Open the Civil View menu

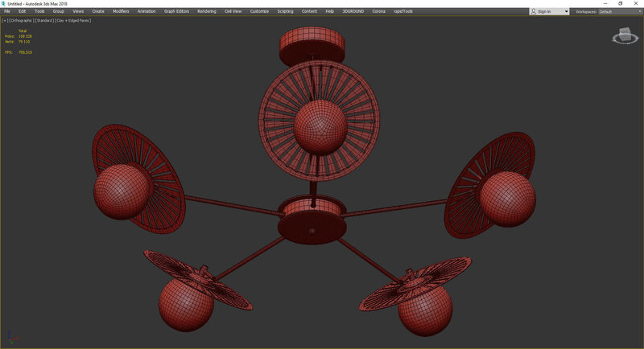(233, 12)
